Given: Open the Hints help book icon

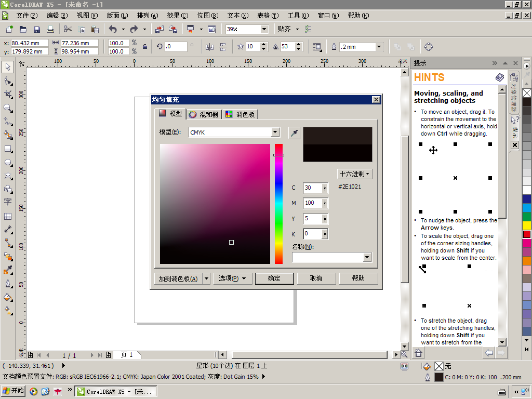Looking at the screenshot, I should 499,77.
